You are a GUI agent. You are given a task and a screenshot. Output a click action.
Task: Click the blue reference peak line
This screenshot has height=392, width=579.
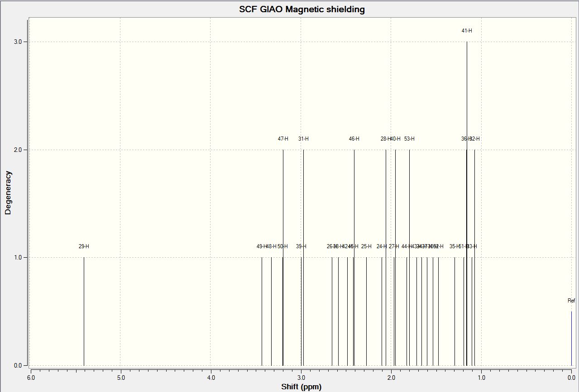pyautogui.click(x=571, y=338)
